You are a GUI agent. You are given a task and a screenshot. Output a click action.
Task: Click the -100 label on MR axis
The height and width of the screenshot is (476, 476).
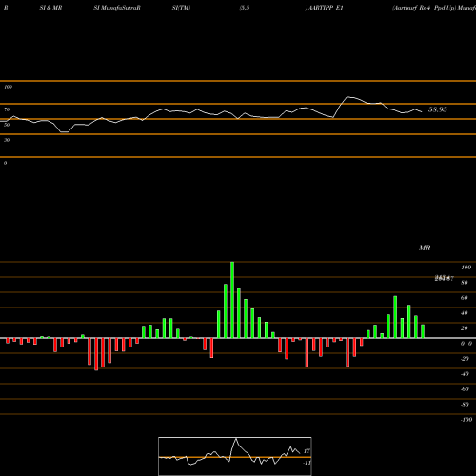(466, 420)
